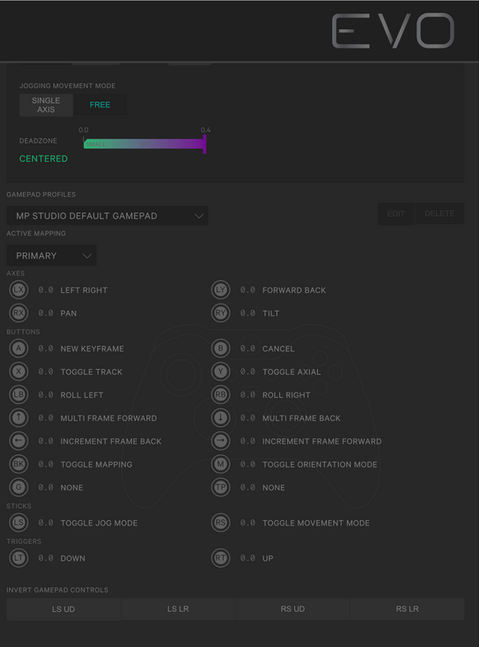
Task: Click the Toggle Movement Mode label
Action: [316, 523]
